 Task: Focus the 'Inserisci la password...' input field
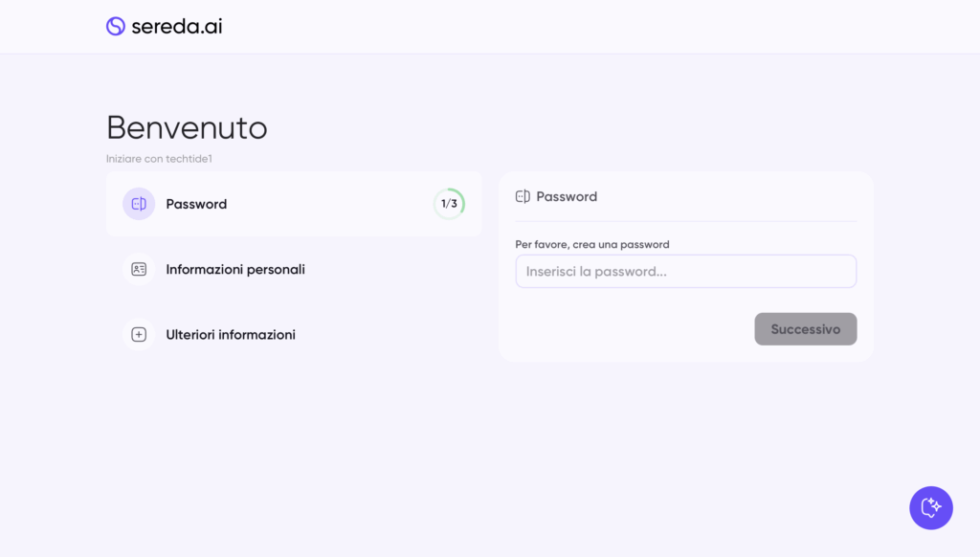coord(685,272)
